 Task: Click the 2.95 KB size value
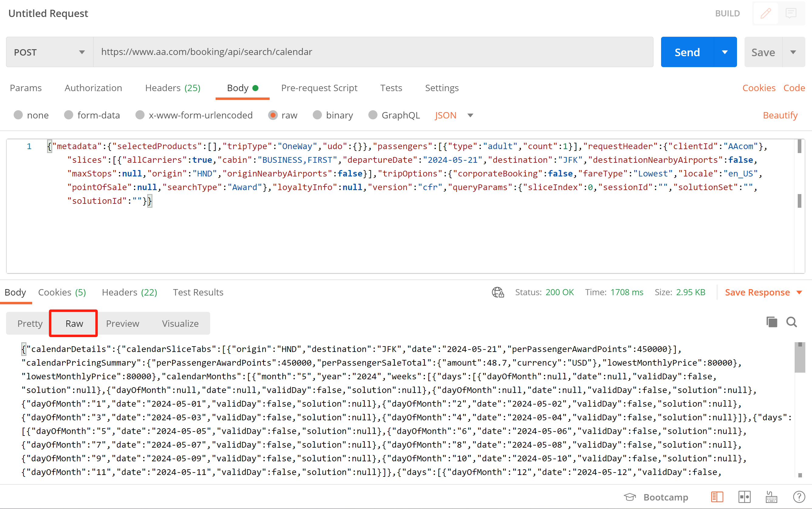click(x=691, y=292)
